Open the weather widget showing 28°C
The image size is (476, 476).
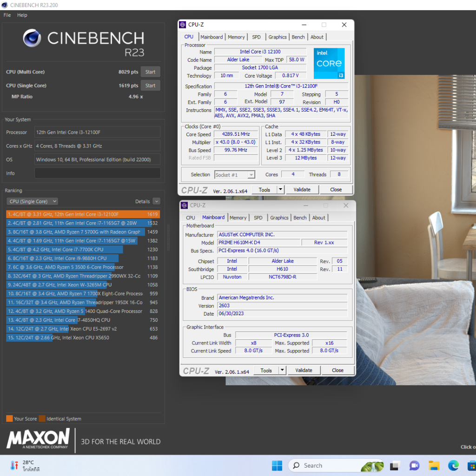pos(24,465)
